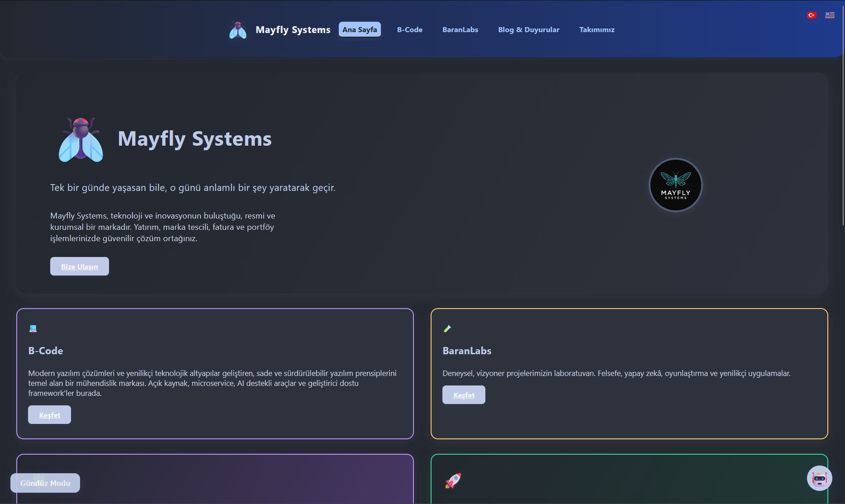Click the page vertical scrollbar

point(843,113)
